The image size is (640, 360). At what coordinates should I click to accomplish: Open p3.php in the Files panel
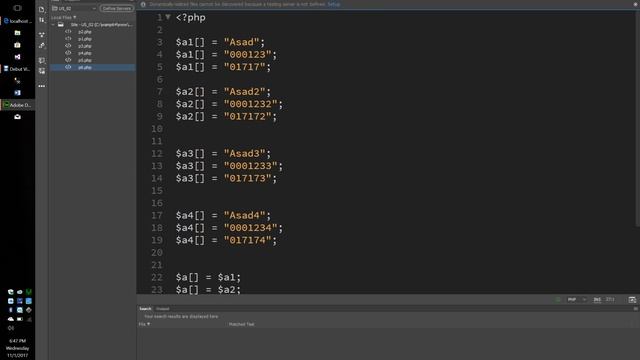(x=84, y=46)
